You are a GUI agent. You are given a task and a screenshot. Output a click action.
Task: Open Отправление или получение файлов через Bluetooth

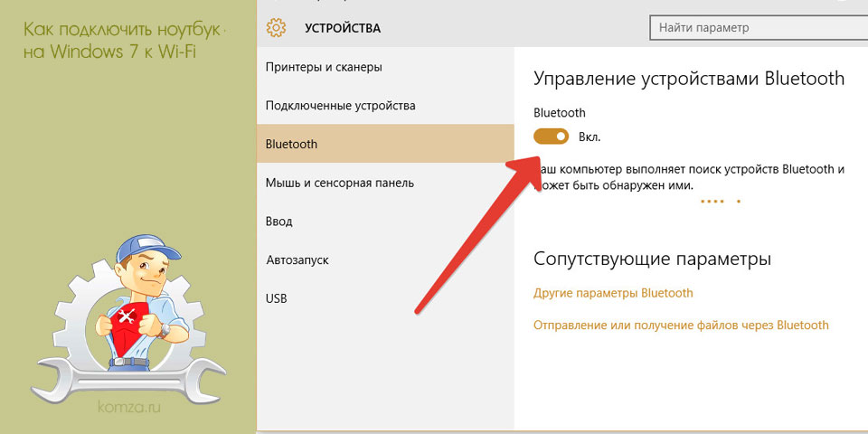682,325
